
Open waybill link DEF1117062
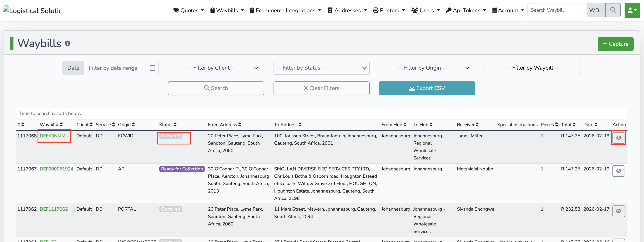54,209
